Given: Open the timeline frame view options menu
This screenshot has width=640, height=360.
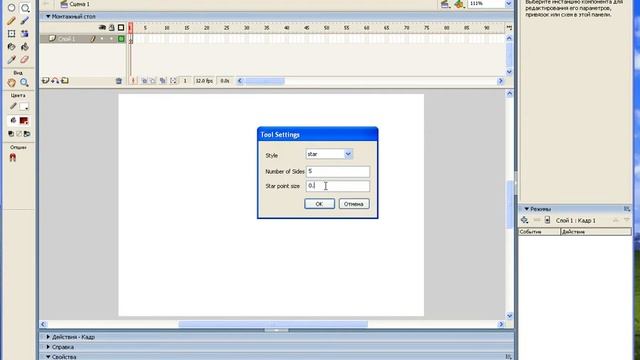Looking at the screenshot, I should click(x=509, y=28).
